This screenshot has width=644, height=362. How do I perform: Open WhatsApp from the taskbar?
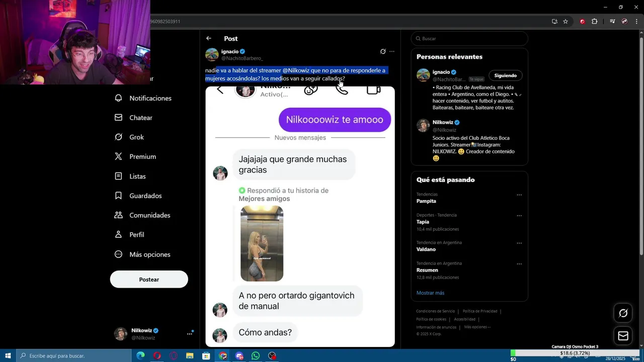click(x=256, y=356)
